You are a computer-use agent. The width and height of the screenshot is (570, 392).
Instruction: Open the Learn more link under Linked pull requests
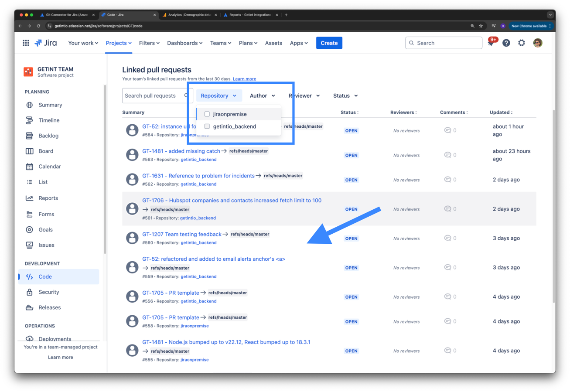244,79
